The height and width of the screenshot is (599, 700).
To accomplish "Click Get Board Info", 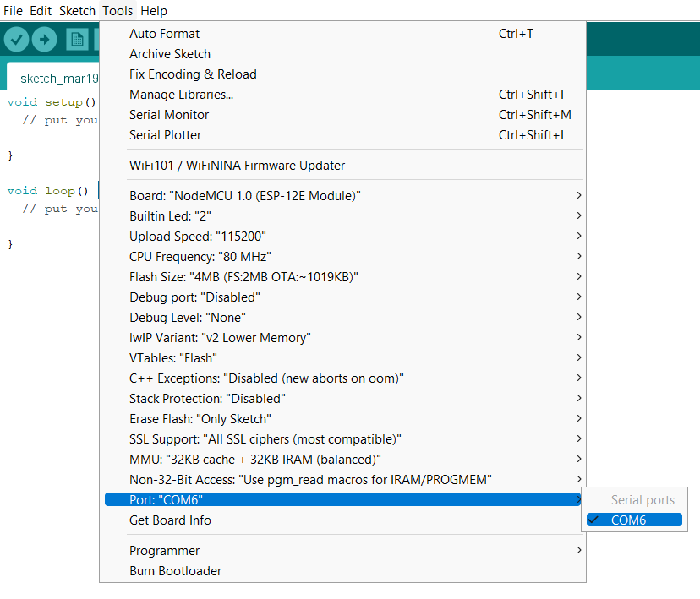I will [170, 520].
